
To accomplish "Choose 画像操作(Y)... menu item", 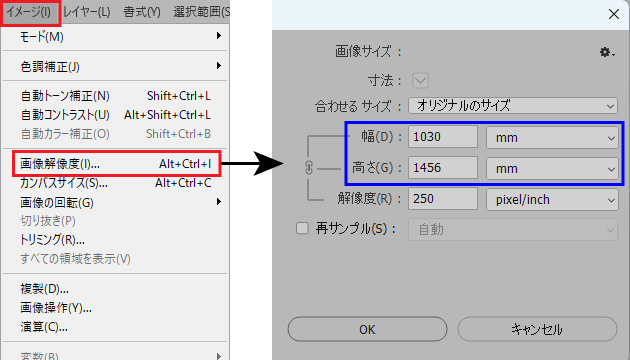I will pyautogui.click(x=115, y=308).
